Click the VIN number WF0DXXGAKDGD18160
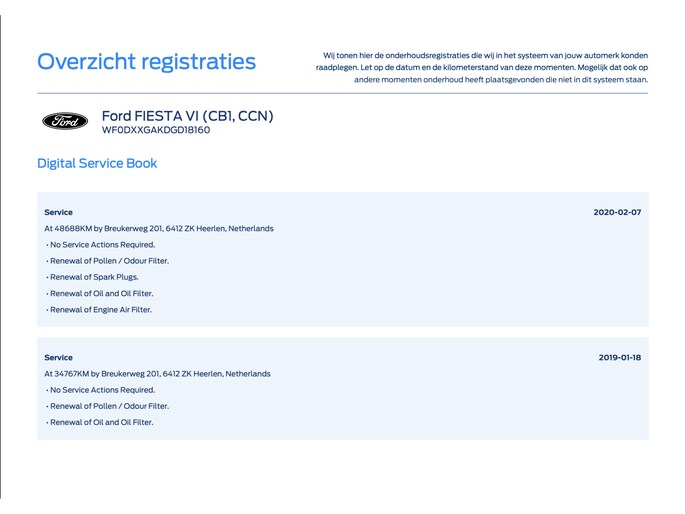 (x=156, y=130)
